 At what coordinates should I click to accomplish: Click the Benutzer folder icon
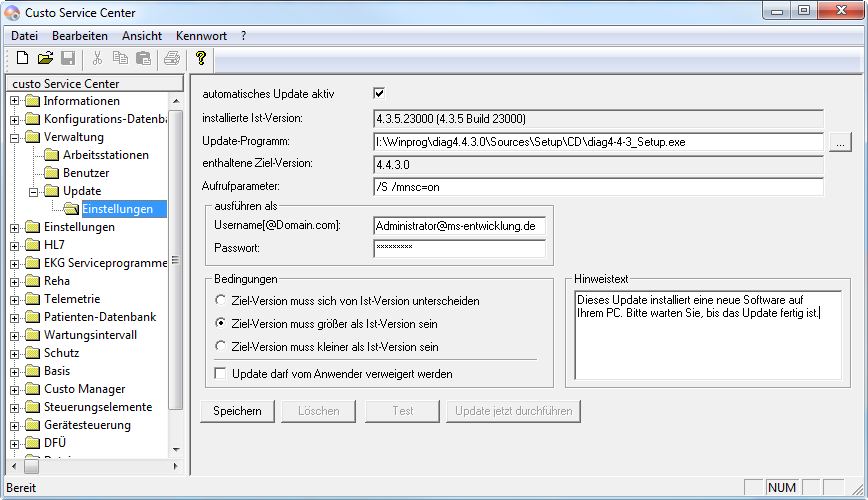[52, 173]
